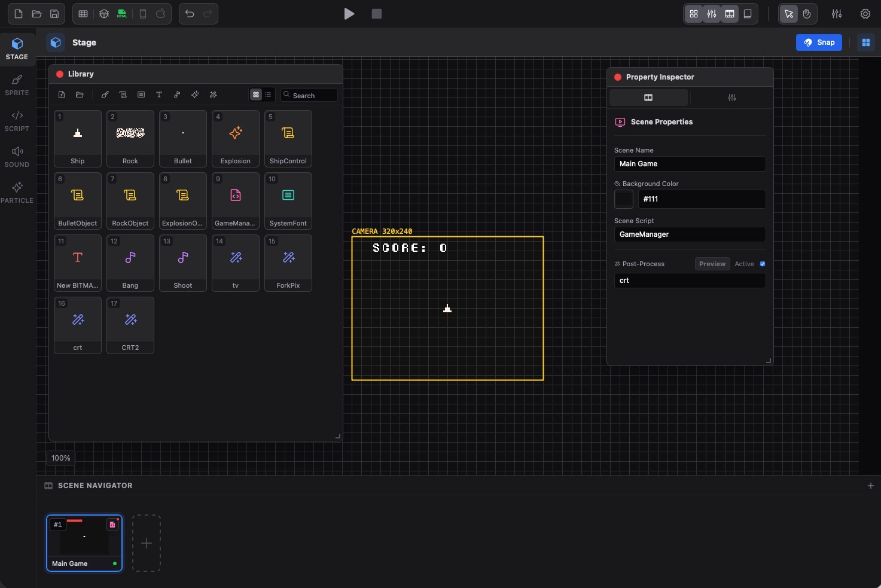This screenshot has width=881, height=588.
Task: Toggle the book documentation panel
Action: pyautogui.click(x=748, y=14)
